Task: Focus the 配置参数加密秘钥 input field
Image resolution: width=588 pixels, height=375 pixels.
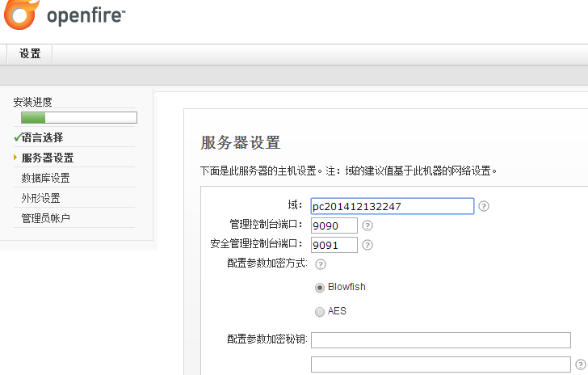Action: [441, 340]
